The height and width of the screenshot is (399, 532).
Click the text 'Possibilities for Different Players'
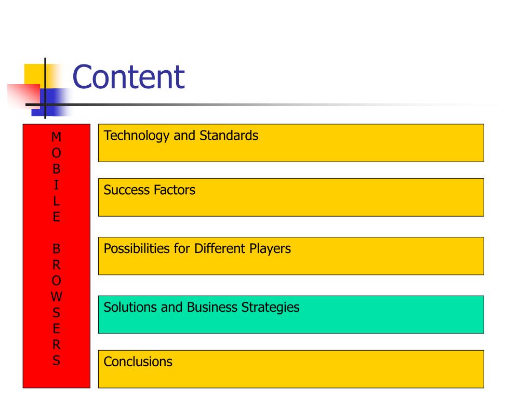click(x=197, y=249)
